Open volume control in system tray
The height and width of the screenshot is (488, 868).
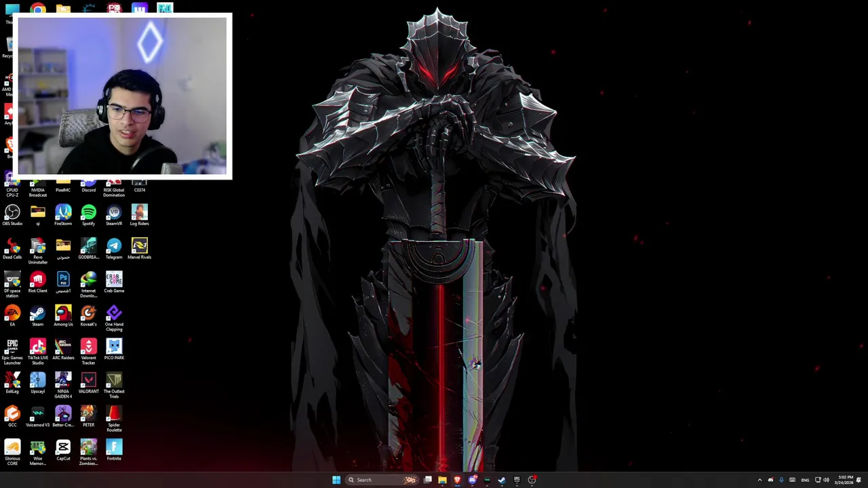coord(826,480)
